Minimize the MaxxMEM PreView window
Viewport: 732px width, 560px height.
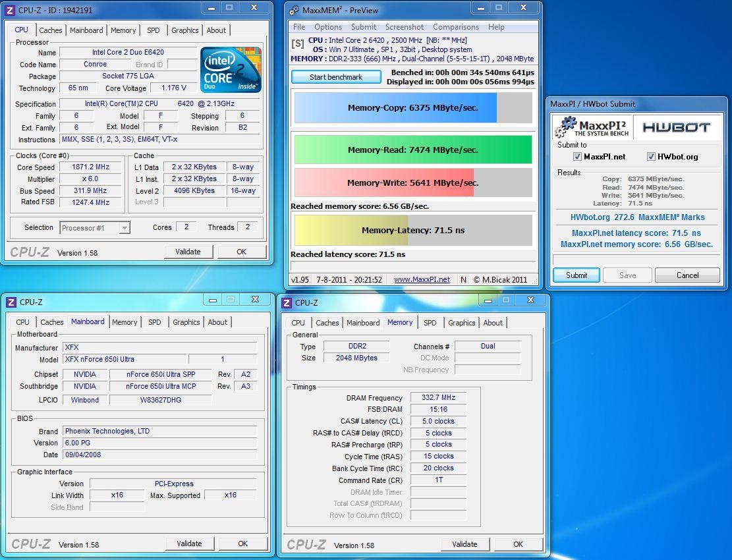[x=481, y=9]
